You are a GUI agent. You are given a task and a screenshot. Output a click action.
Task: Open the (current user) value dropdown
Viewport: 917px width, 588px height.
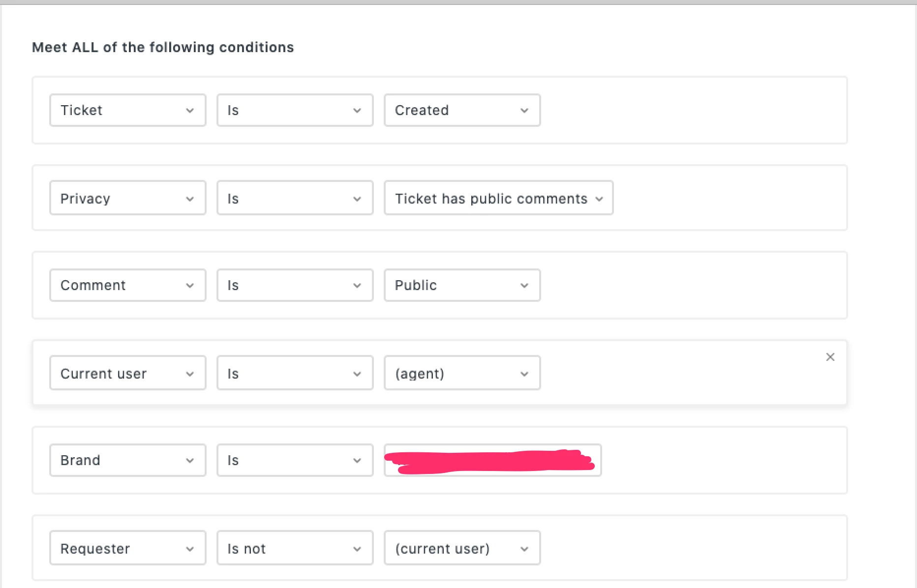[462, 548]
